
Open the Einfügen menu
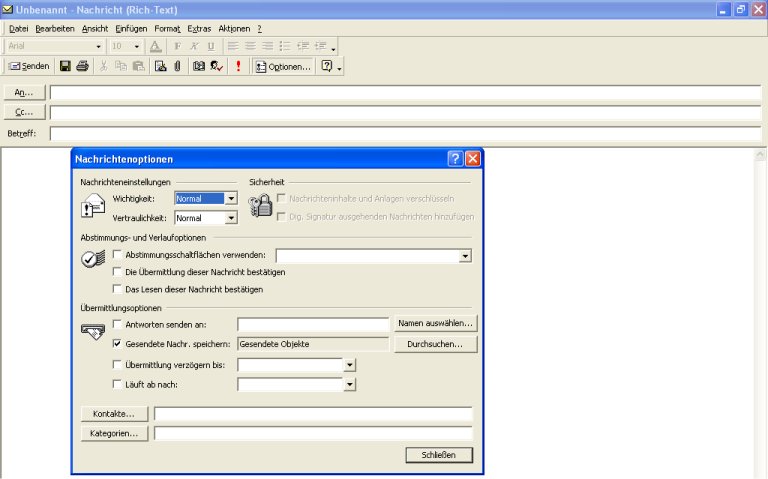pos(131,29)
